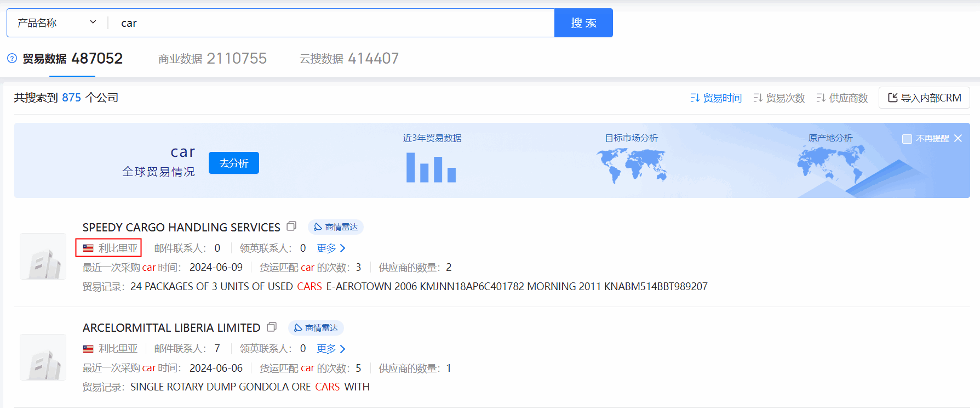Sort results by 贸易时间

(716, 98)
